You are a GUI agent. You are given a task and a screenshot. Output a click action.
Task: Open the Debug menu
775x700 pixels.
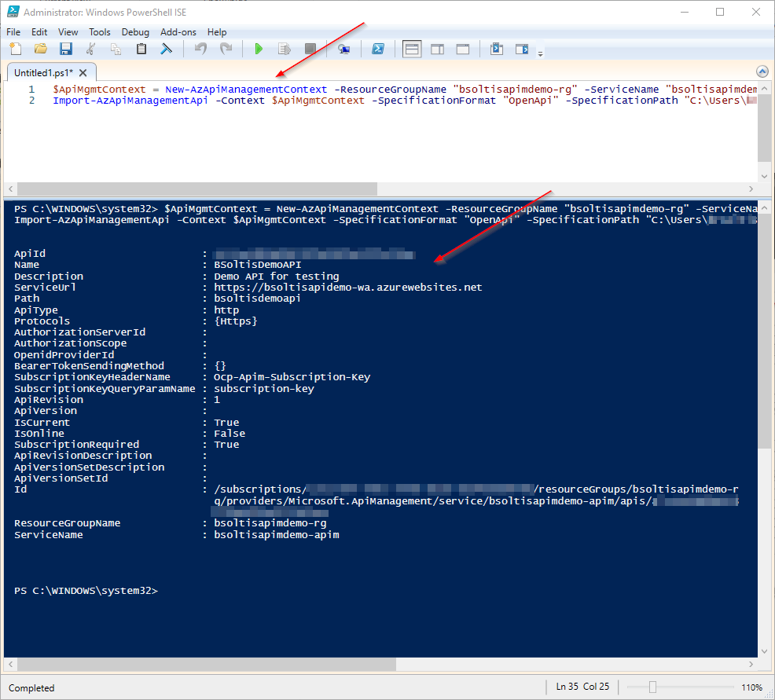coord(135,32)
